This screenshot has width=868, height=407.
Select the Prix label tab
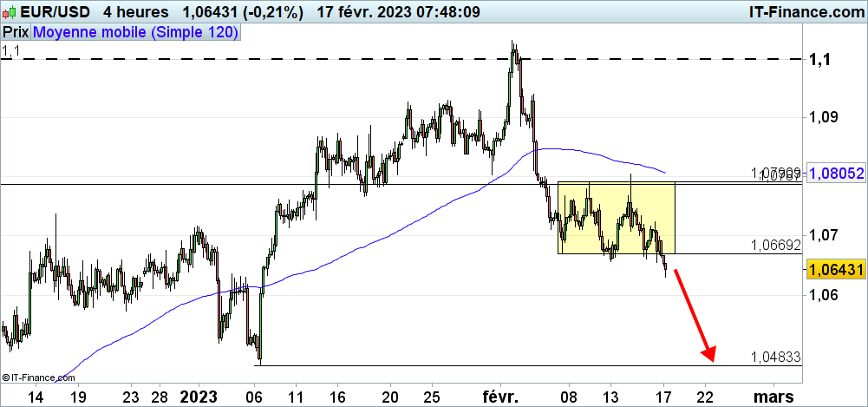point(15,32)
